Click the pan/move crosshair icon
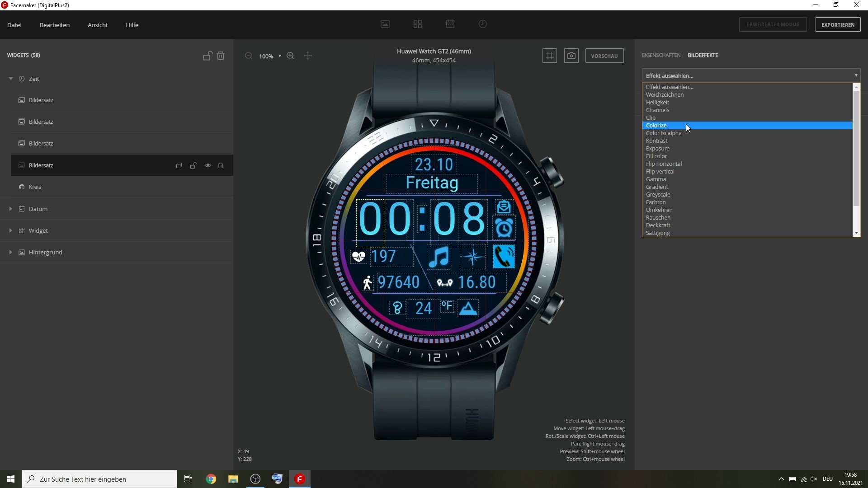 [308, 56]
